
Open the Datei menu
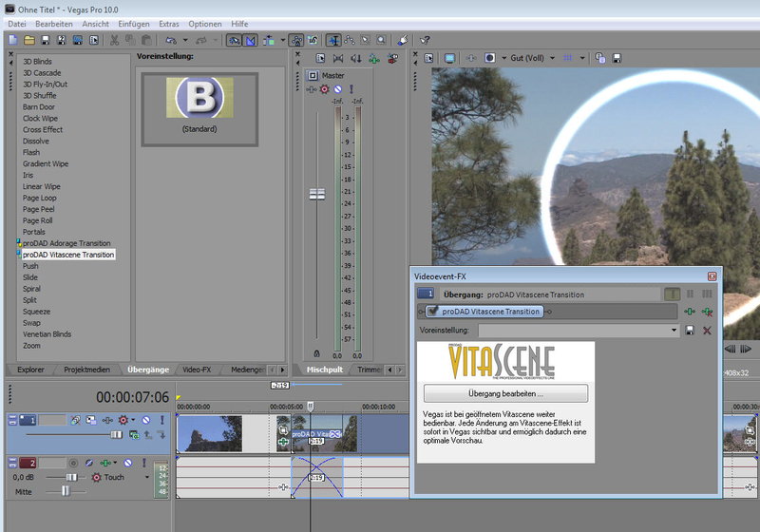[17, 24]
